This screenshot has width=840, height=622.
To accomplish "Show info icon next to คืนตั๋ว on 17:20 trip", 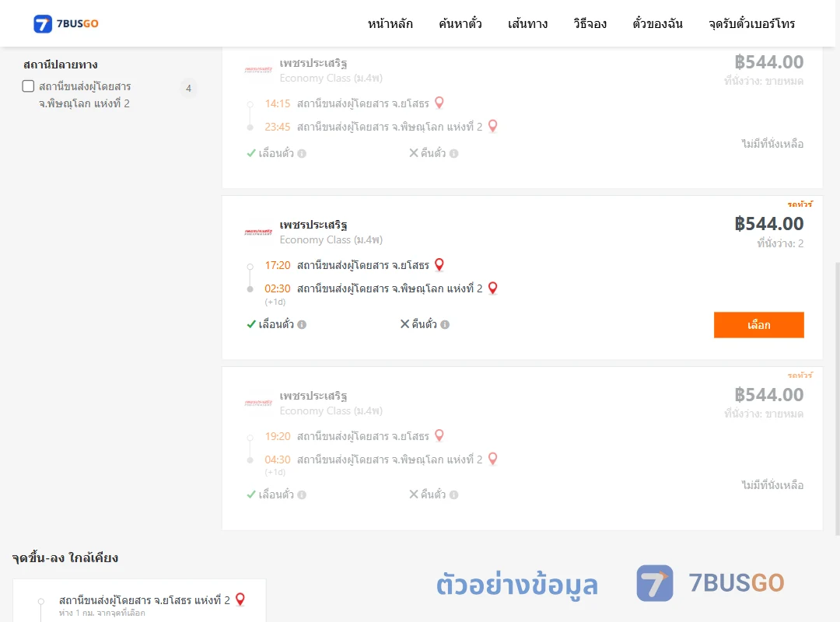I will pyautogui.click(x=445, y=325).
